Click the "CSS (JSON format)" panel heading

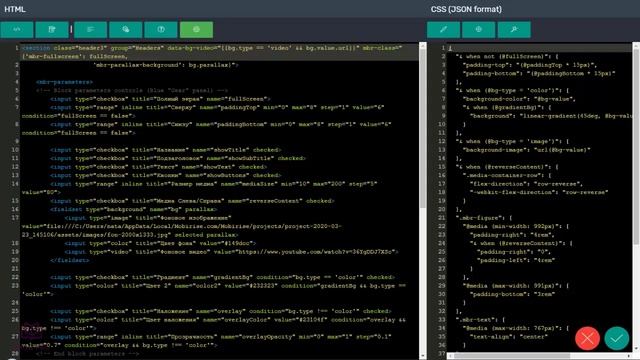tap(466, 9)
